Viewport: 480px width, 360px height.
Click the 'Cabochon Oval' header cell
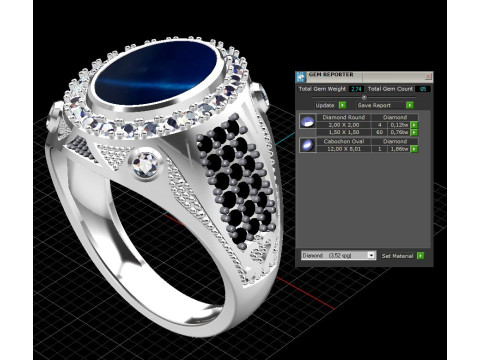[x=343, y=141]
